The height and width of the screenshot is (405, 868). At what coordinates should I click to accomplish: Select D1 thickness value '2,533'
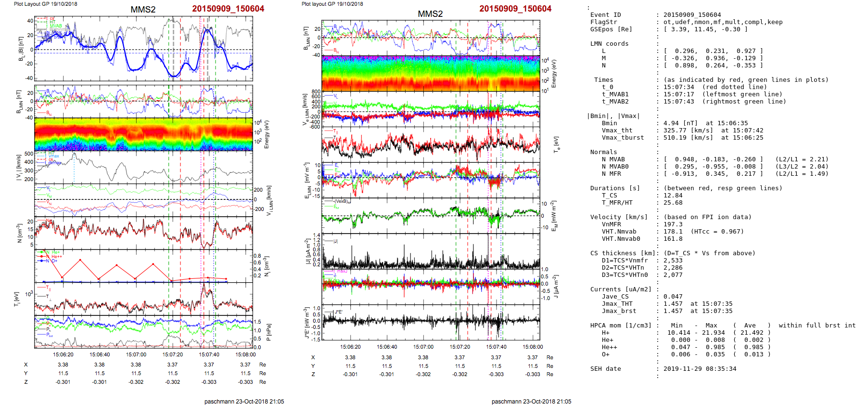(x=673, y=261)
